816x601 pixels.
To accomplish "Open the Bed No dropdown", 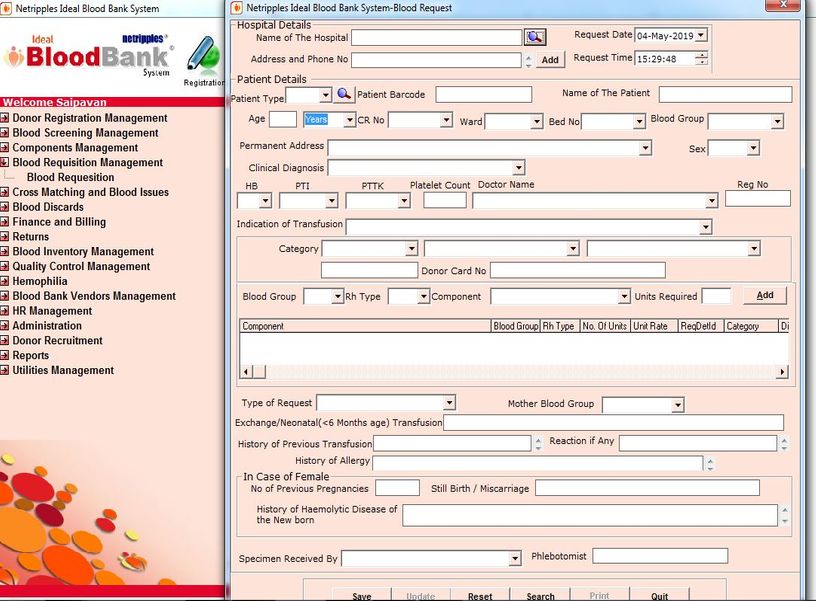I will click(639, 122).
